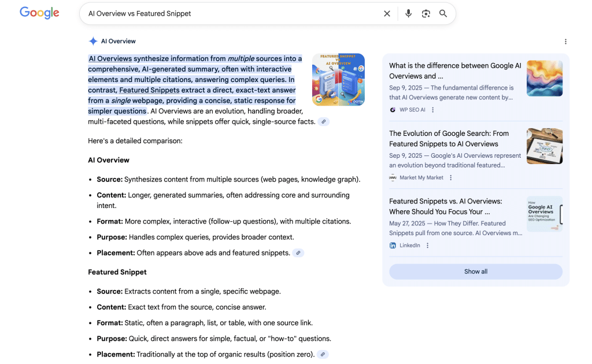Click underlined 'AI Overviews' term in summary

point(110,59)
